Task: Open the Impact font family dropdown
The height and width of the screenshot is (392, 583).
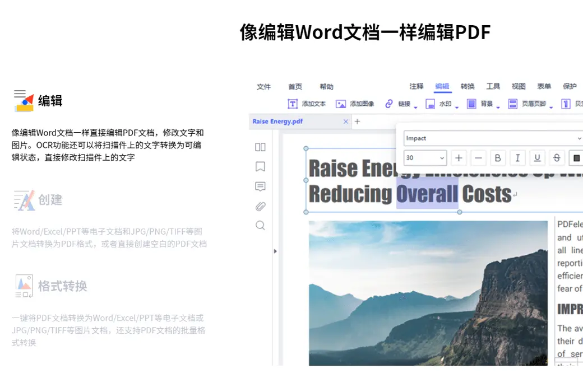Action: [493, 138]
